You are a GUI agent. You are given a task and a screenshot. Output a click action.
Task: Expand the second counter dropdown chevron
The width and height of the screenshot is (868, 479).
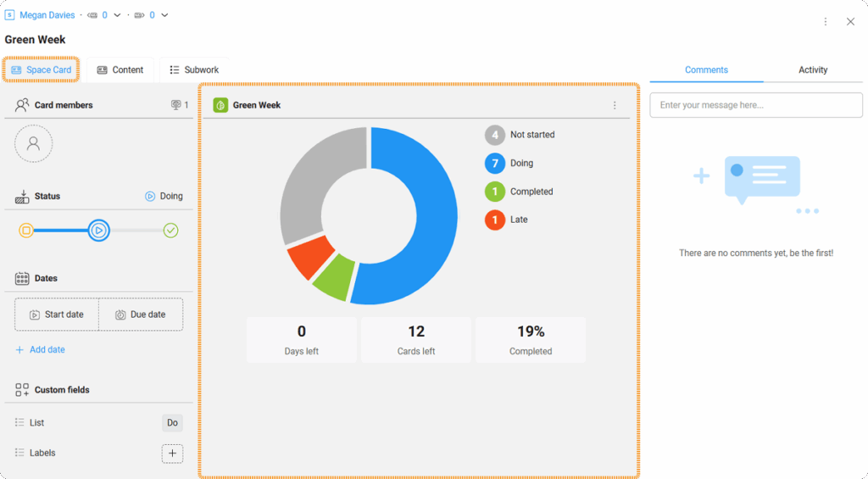[x=164, y=15]
